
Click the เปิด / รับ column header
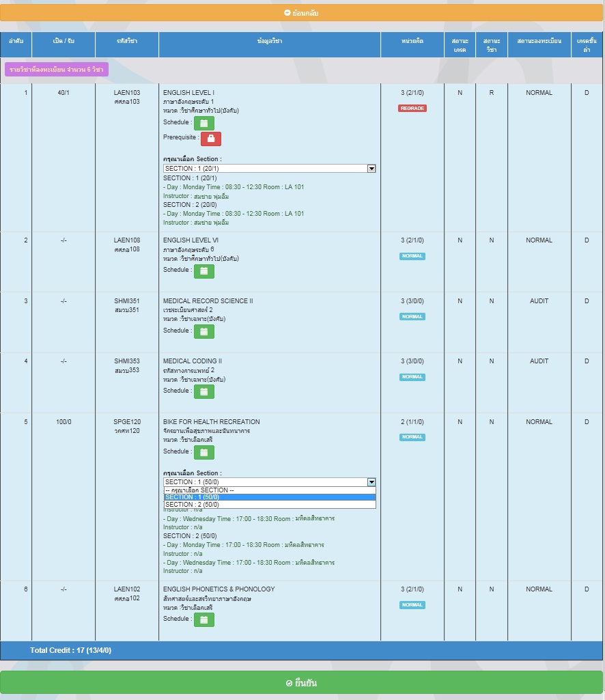coord(64,44)
